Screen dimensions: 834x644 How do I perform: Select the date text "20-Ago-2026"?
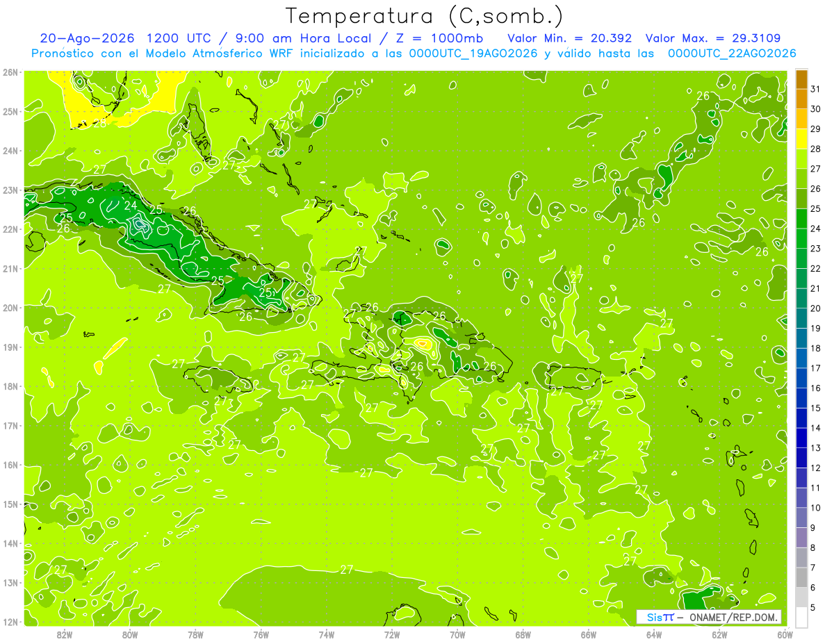pyautogui.click(x=88, y=38)
